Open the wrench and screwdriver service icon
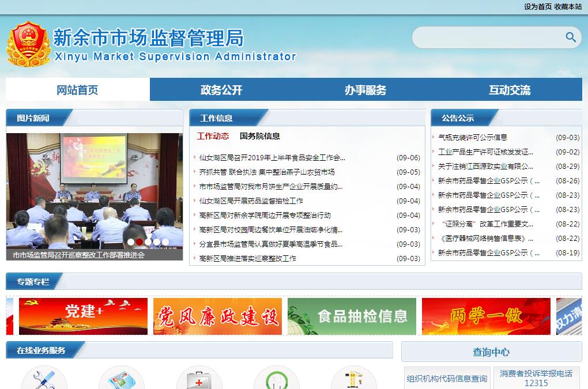 point(44,380)
